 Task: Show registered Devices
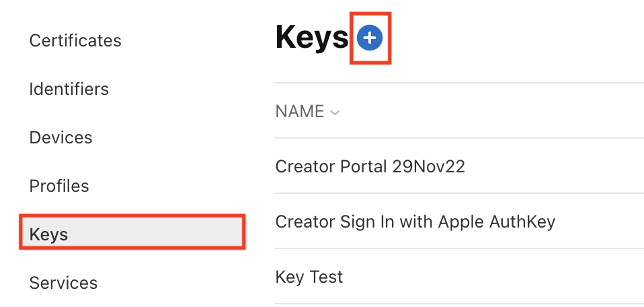(x=61, y=137)
